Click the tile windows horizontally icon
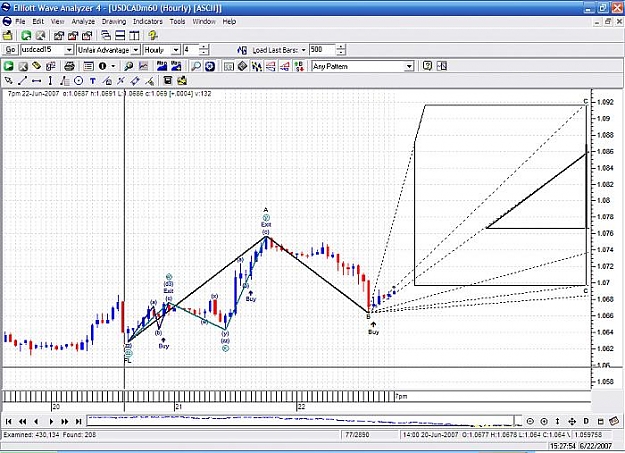Screen dimensions: 625x453 click(120, 35)
